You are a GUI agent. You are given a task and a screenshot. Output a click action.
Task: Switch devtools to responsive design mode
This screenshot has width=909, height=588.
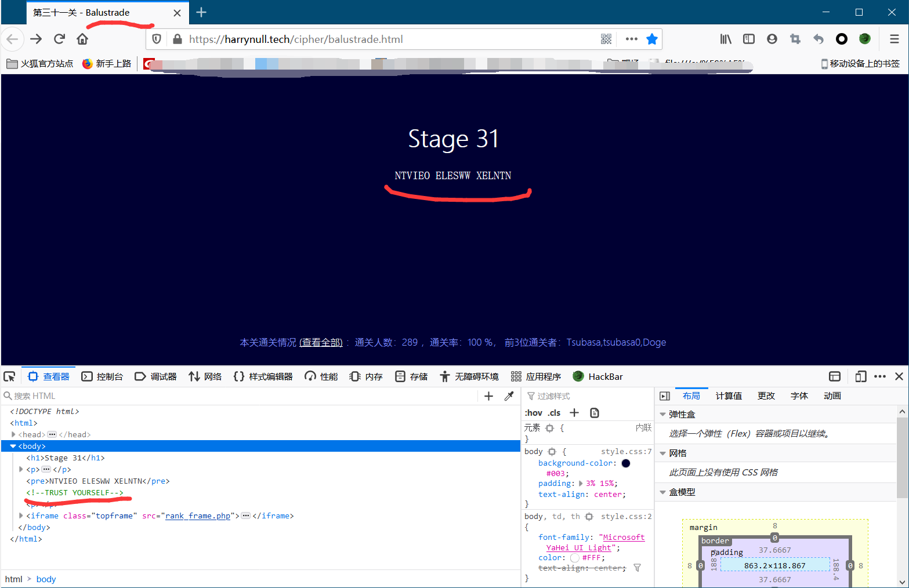(x=861, y=376)
